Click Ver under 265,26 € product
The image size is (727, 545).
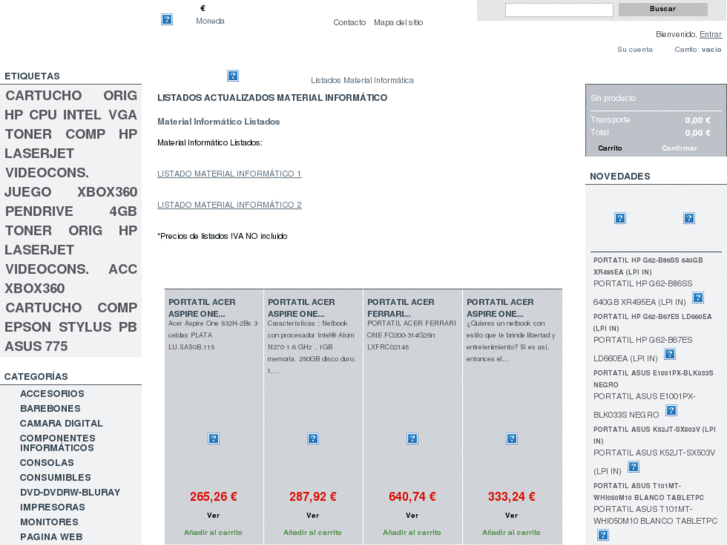pos(213,515)
